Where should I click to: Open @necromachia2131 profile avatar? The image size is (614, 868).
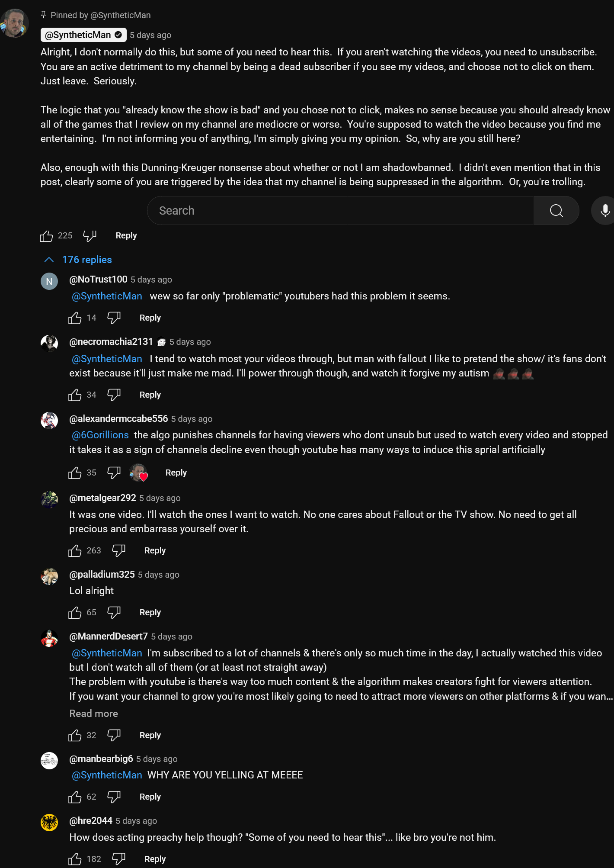(x=49, y=344)
